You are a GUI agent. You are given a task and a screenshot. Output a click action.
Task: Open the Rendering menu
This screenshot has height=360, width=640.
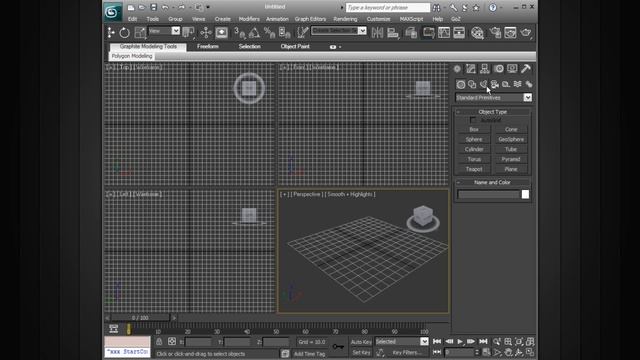345,19
